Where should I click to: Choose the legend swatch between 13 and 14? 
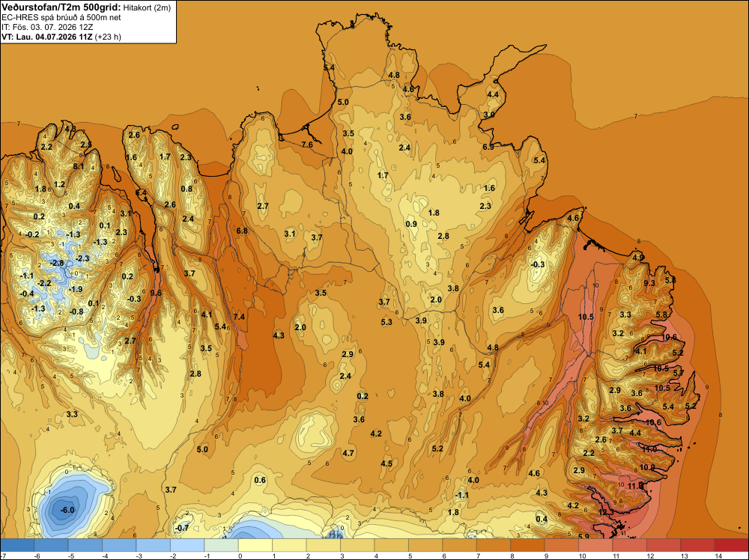697,545
